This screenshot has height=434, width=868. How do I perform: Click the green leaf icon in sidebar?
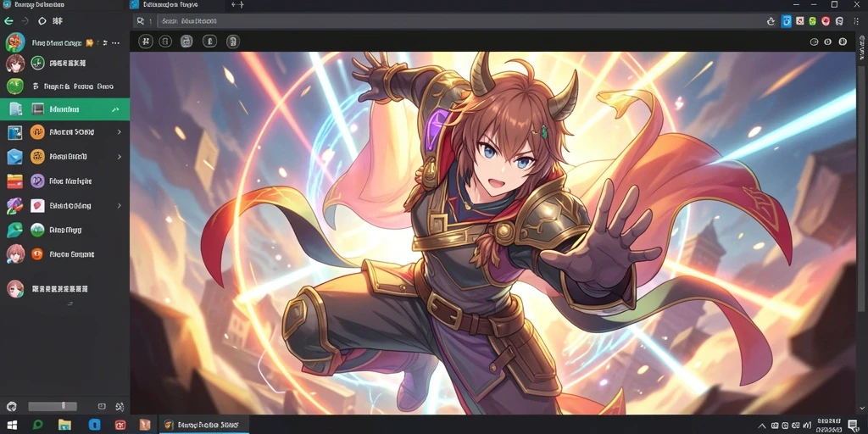[x=14, y=230]
